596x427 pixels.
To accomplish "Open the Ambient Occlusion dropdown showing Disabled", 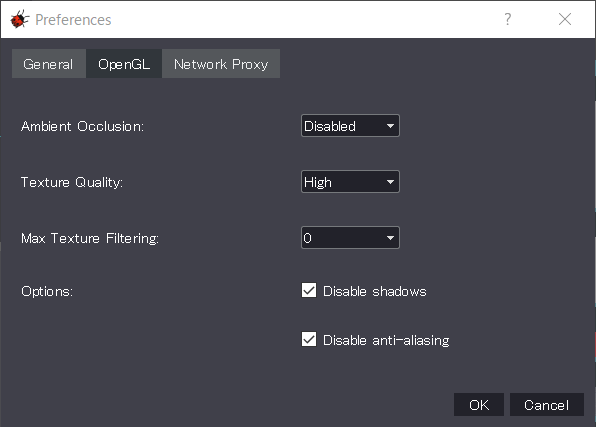I will [x=350, y=126].
